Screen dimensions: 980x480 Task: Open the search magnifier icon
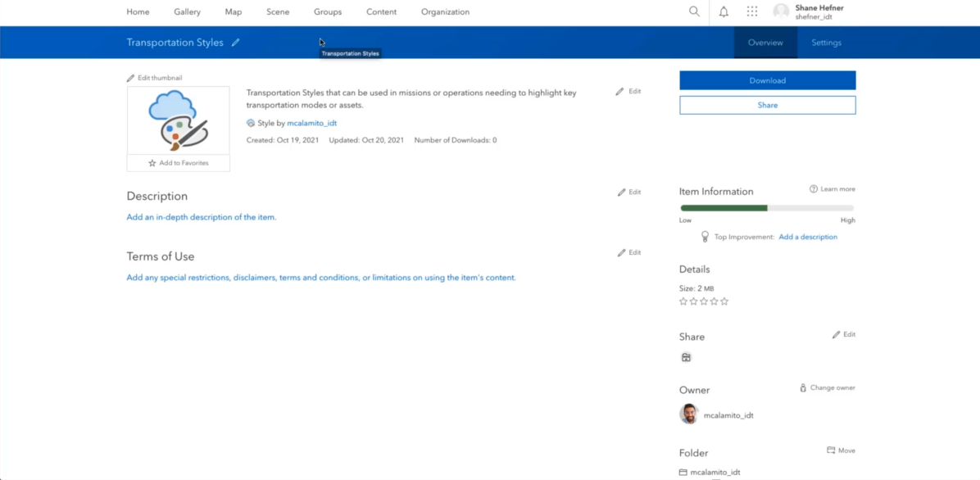tap(694, 11)
